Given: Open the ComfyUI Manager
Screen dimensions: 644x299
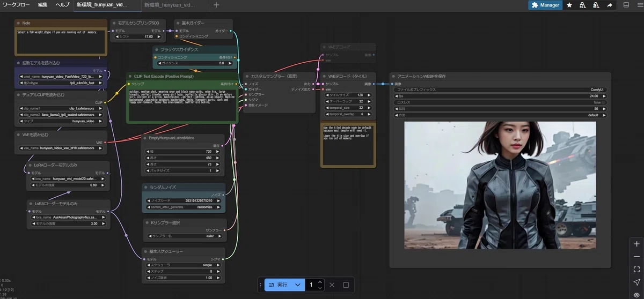Looking at the screenshot, I should [x=545, y=5].
